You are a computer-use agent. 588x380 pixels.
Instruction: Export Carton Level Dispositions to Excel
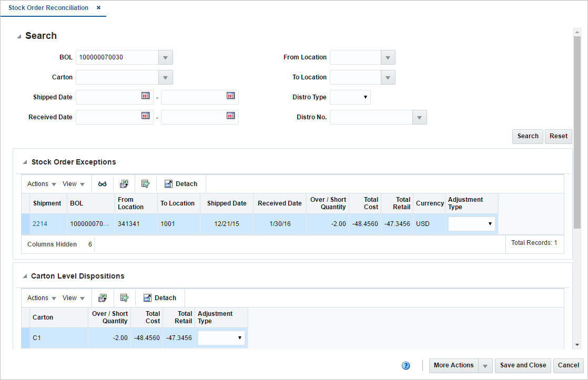(x=103, y=297)
